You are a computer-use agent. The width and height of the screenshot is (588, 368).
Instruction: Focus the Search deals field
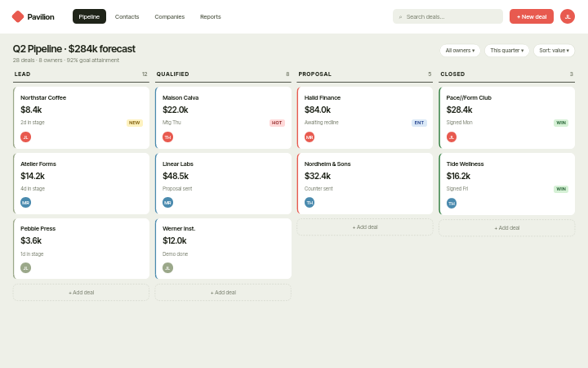point(448,16)
